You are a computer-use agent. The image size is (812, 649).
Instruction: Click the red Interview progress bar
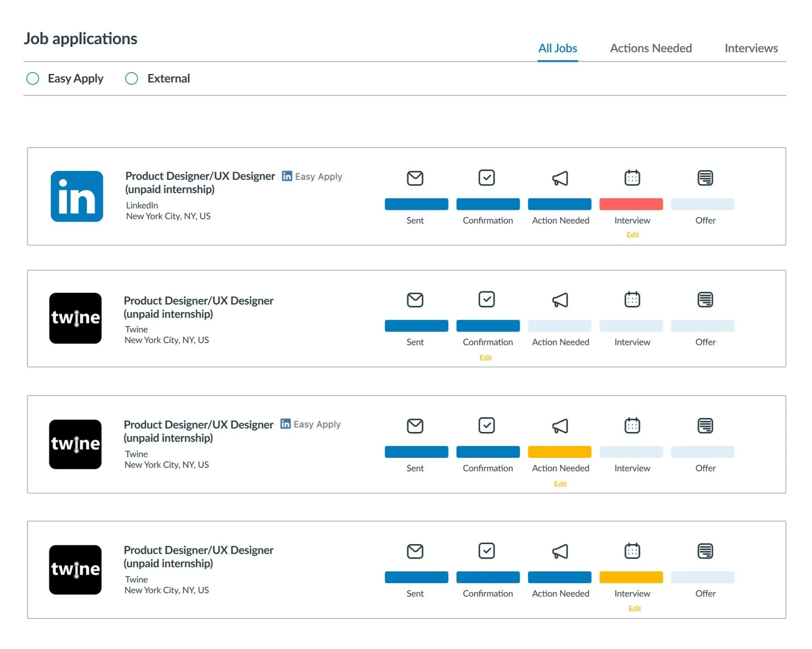631,204
